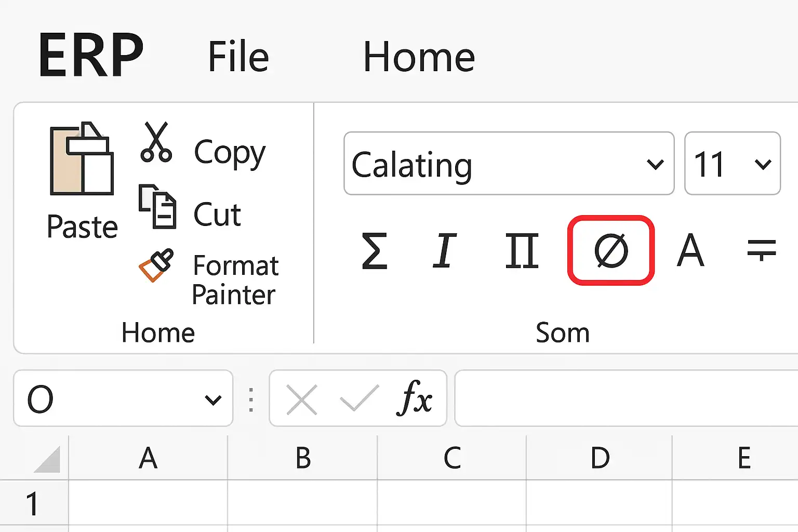Viewport: 798px width, 532px height.
Task: Click the scissors icon beside Copy
Action: click(156, 142)
